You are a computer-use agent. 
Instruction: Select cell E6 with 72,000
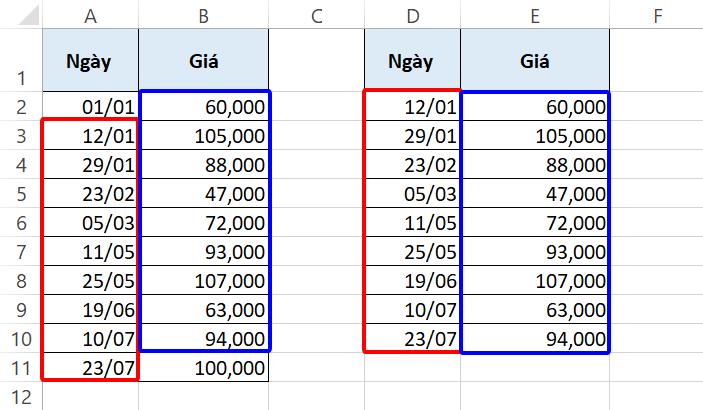click(535, 222)
